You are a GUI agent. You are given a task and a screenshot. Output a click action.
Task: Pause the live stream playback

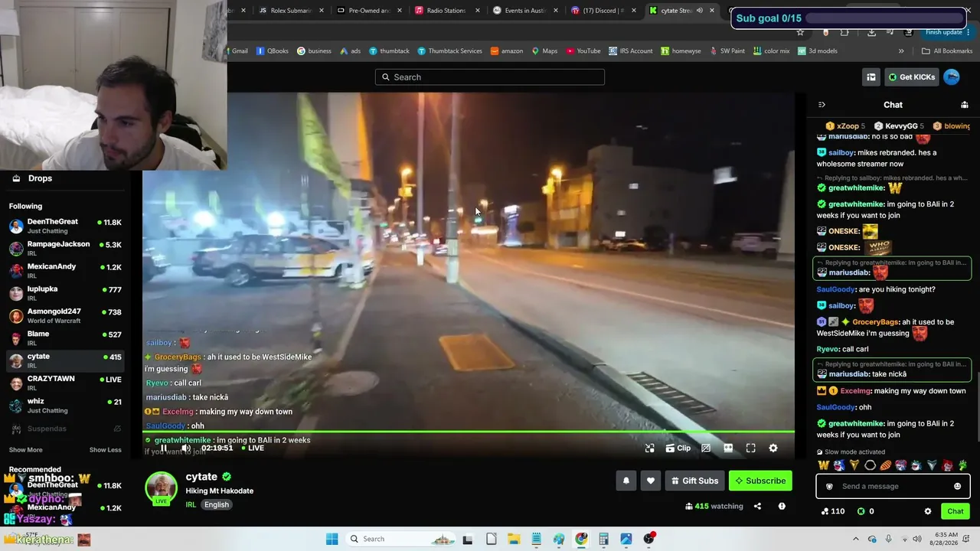163,448
